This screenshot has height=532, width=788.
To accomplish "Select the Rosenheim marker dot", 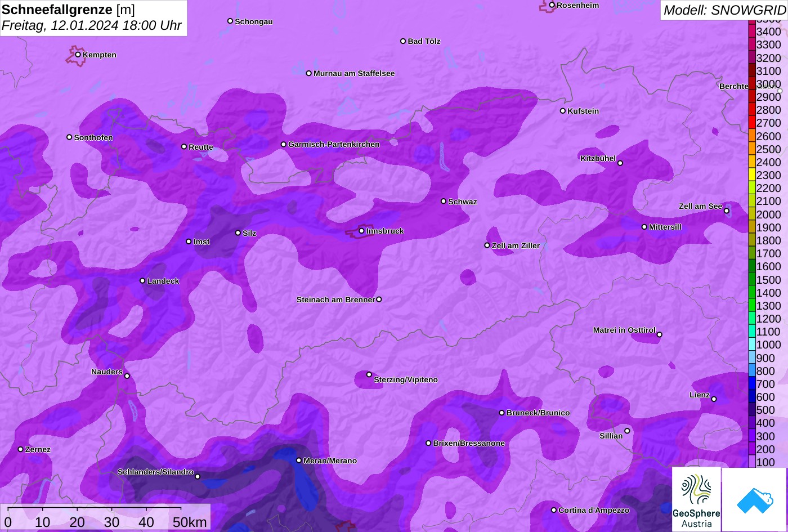I will tap(552, 5).
